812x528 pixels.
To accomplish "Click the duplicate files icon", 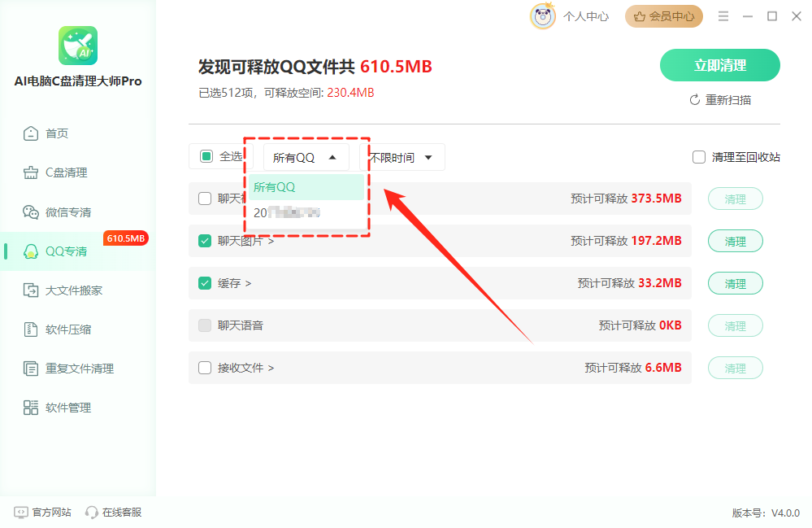I will click(31, 369).
